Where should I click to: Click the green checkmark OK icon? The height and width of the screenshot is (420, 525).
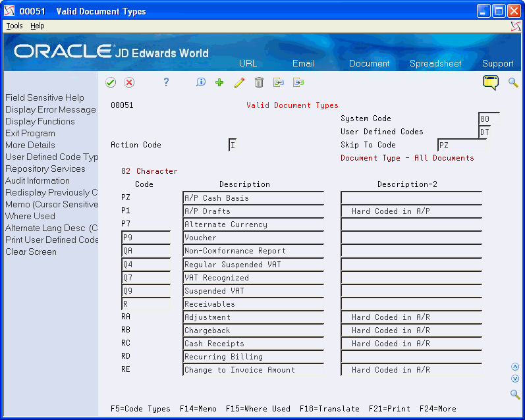pos(111,82)
